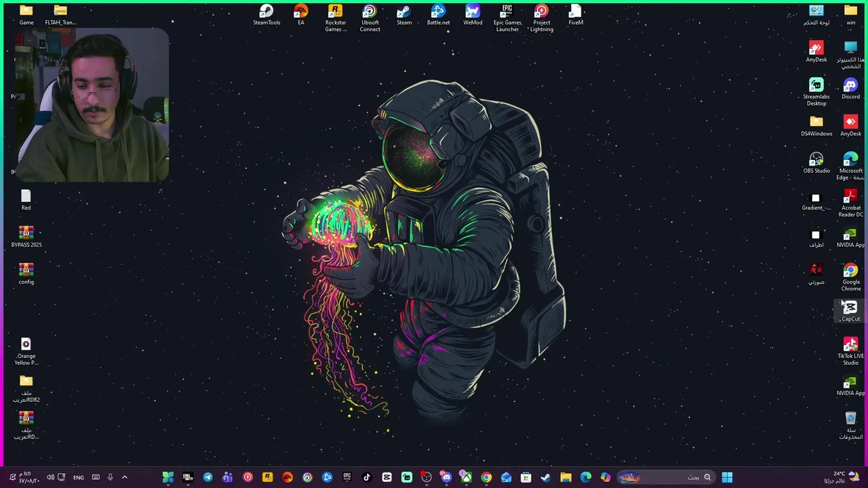This screenshot has height=488, width=868.
Task: Open Epic Games from the taskbar
Action: [347, 477]
